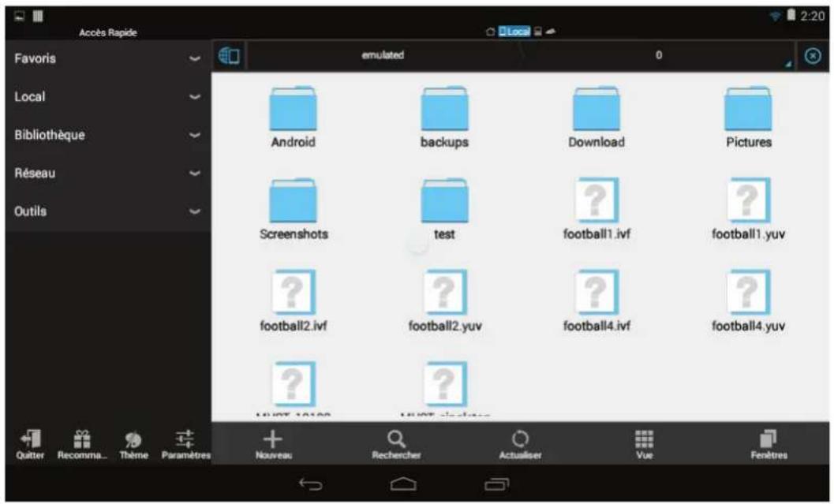
Task: Open the Android folder
Action: (293, 118)
